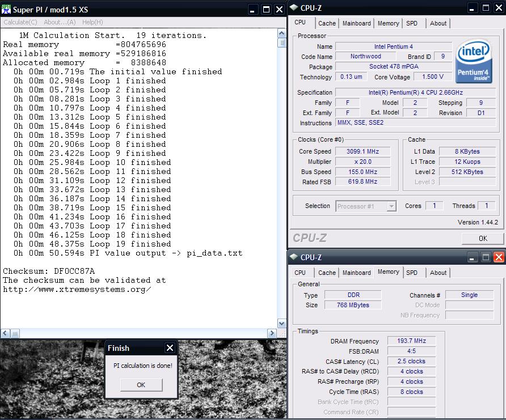Click Super PI horizontal scrollbar thumb
The height and width of the screenshot is (420, 506).
point(15,333)
